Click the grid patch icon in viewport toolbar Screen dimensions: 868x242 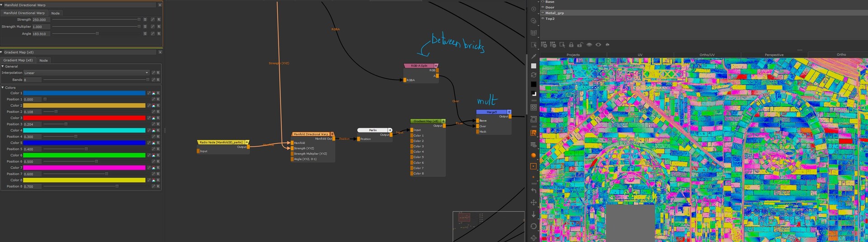pyautogui.click(x=533, y=33)
